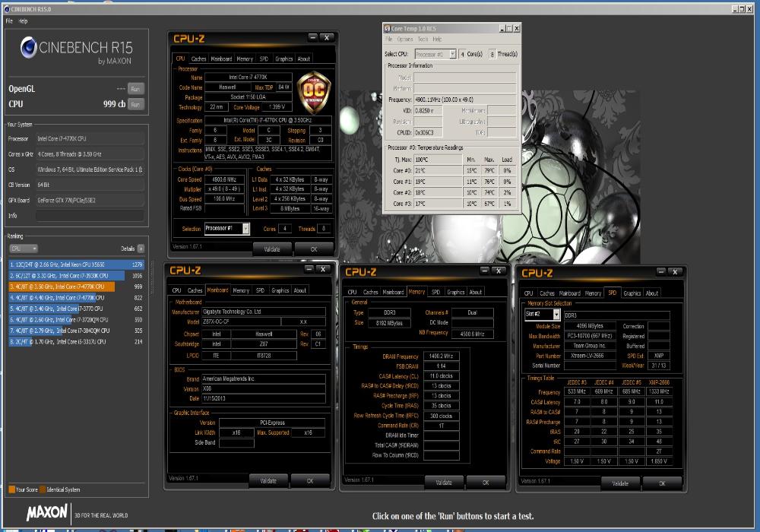Image resolution: width=760 pixels, height=532 pixels.
Task: Switch to CPU tab in CPU-Z Mainboard window
Action: [x=176, y=290]
